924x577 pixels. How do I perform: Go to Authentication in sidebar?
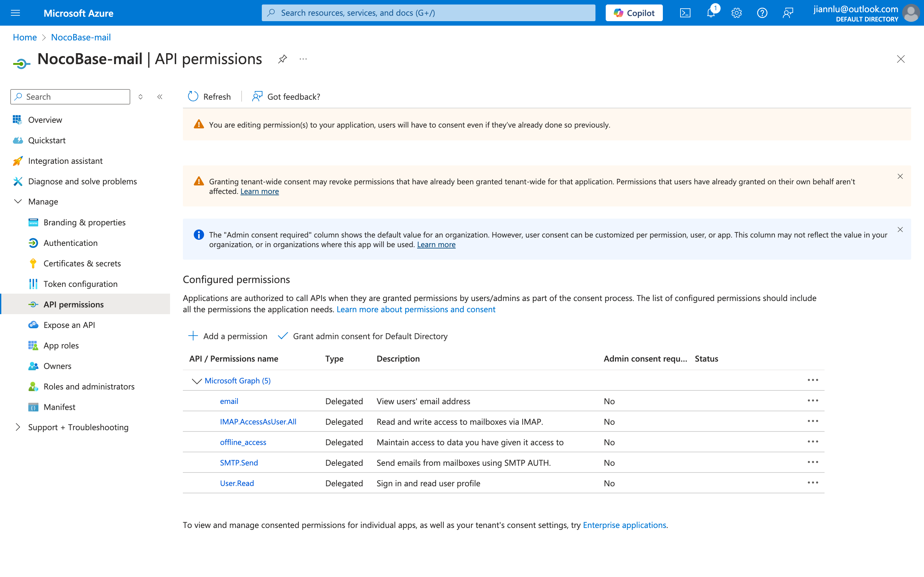70,243
